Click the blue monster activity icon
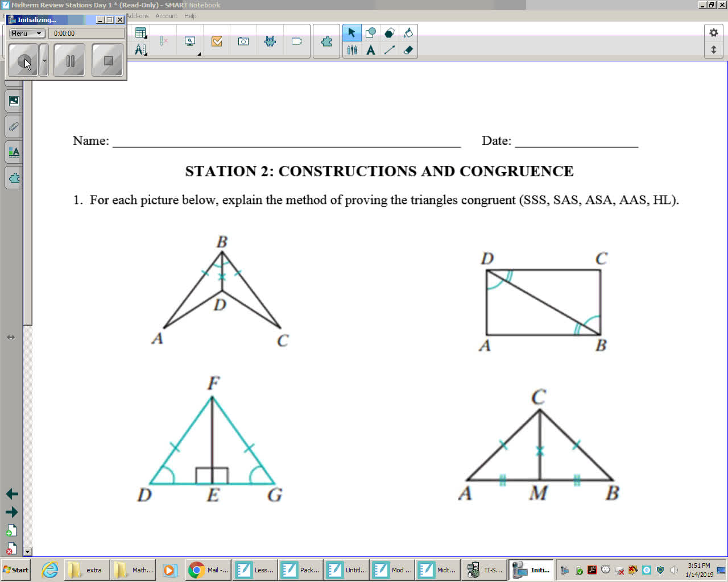The image size is (728, 582). pos(270,41)
